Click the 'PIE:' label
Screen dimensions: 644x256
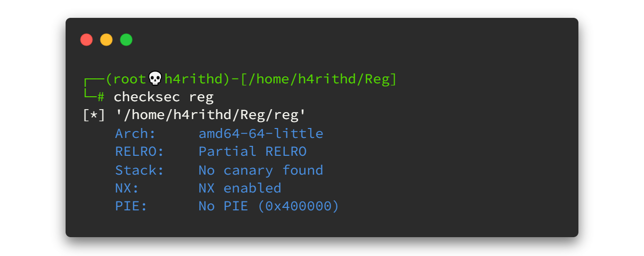(x=131, y=206)
